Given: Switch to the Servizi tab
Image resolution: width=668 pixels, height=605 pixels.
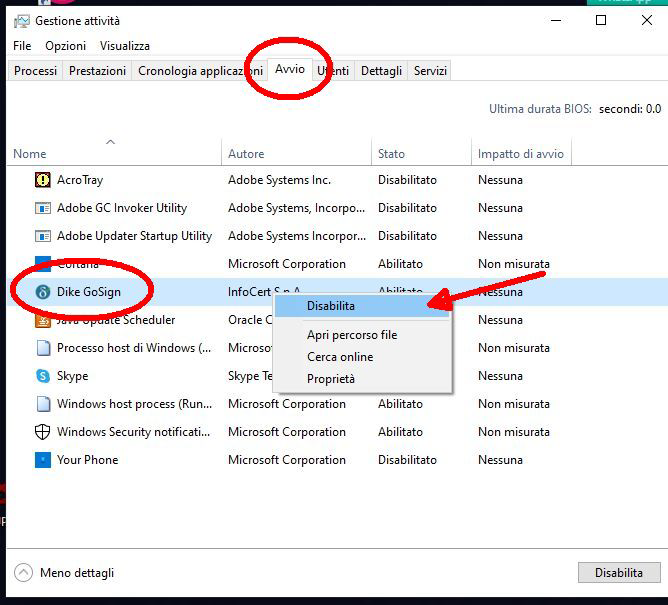Looking at the screenshot, I should 430,71.
